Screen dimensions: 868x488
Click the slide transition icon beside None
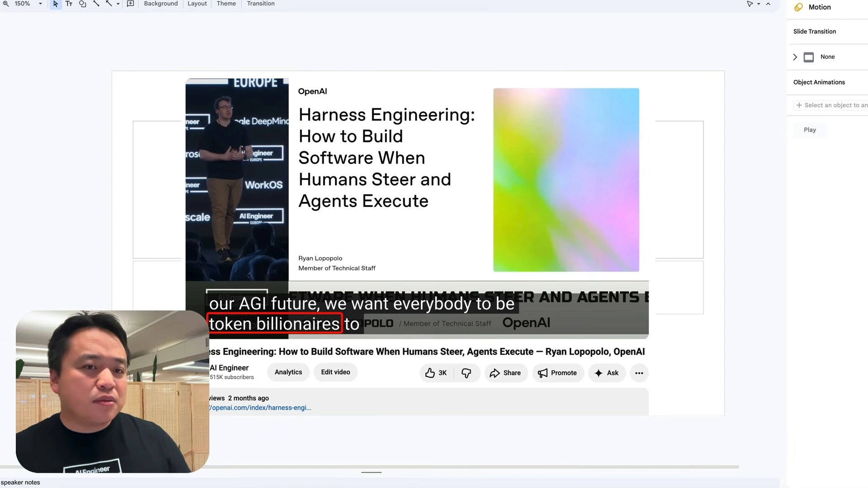(809, 57)
